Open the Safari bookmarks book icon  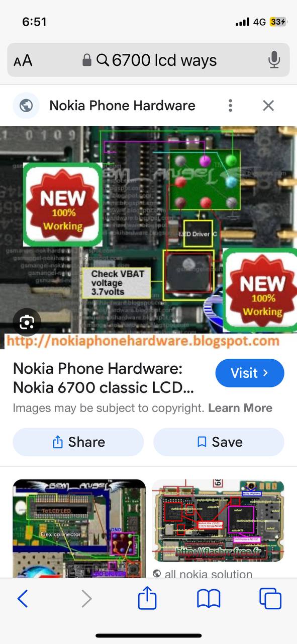click(x=209, y=599)
